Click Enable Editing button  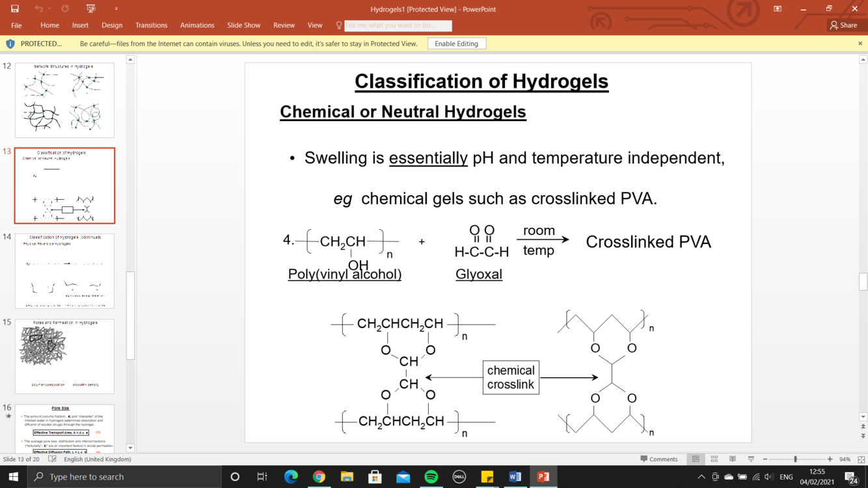pyautogui.click(x=457, y=44)
